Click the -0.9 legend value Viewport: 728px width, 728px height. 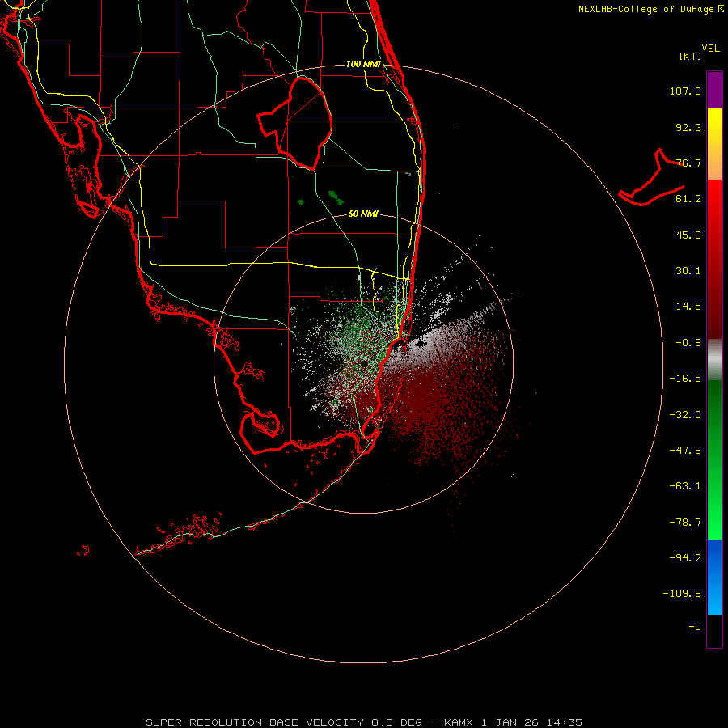tap(688, 343)
